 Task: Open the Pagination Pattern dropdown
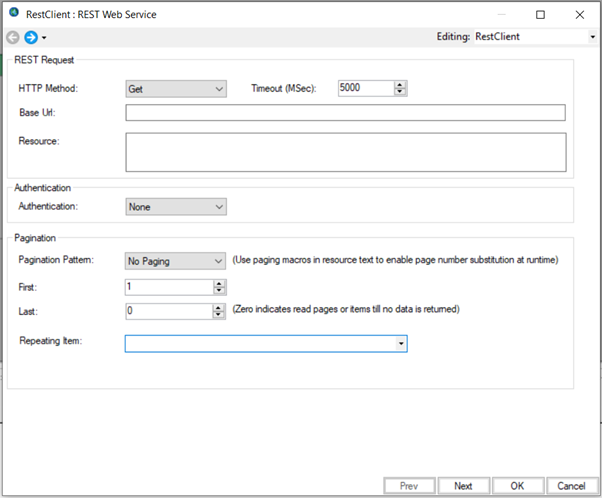[176, 261]
